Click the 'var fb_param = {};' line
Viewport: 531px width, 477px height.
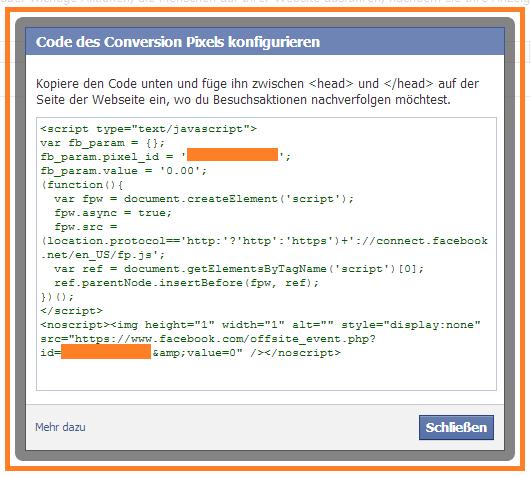102,143
